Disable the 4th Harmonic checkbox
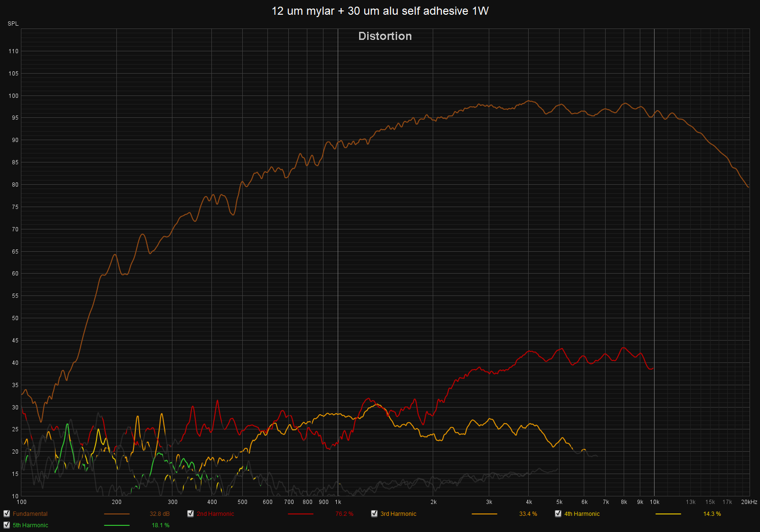The image size is (760, 532). point(558,513)
